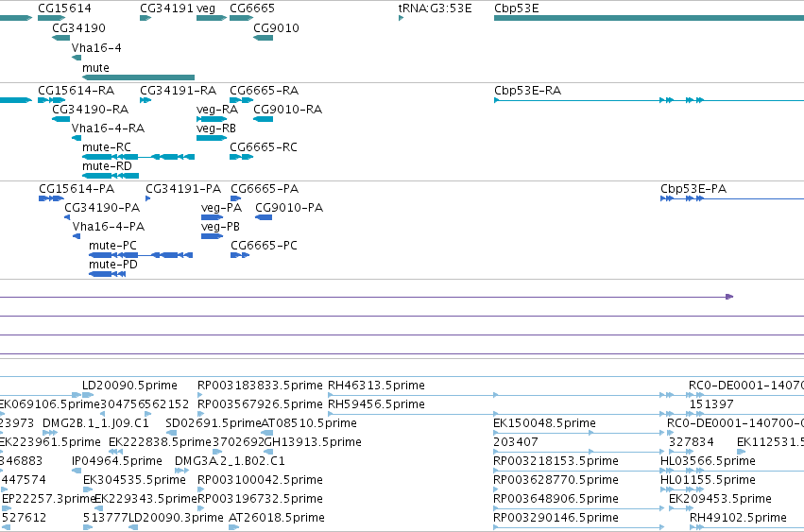This screenshot has width=804, height=532.
Task: Select the LD20090.5prime EST label
Action: pyautogui.click(x=129, y=386)
